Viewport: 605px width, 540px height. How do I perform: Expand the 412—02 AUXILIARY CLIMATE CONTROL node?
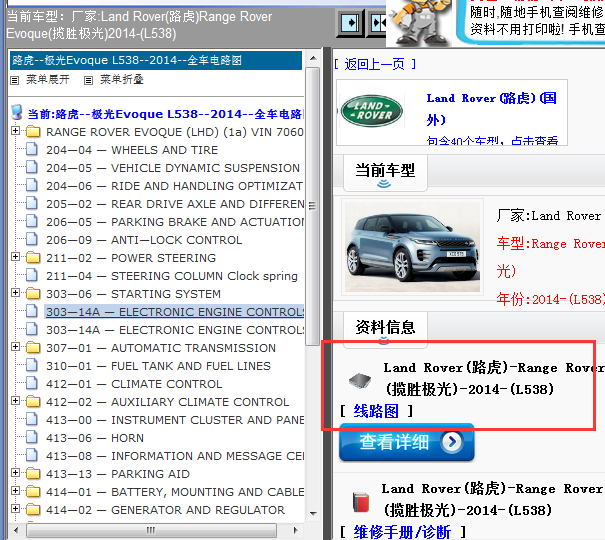(x=15, y=401)
